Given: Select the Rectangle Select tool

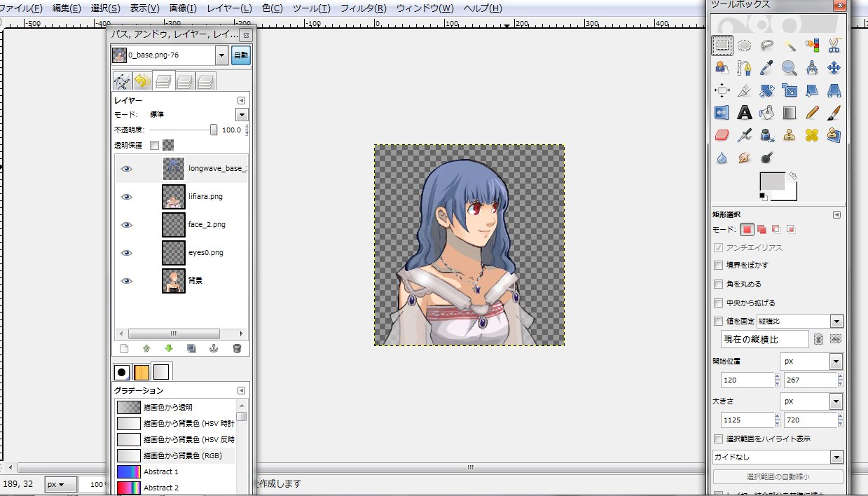Looking at the screenshot, I should [722, 46].
